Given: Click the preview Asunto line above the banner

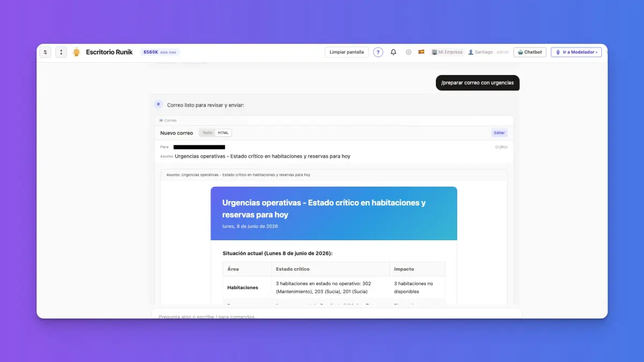Looking at the screenshot, I should pos(238,175).
